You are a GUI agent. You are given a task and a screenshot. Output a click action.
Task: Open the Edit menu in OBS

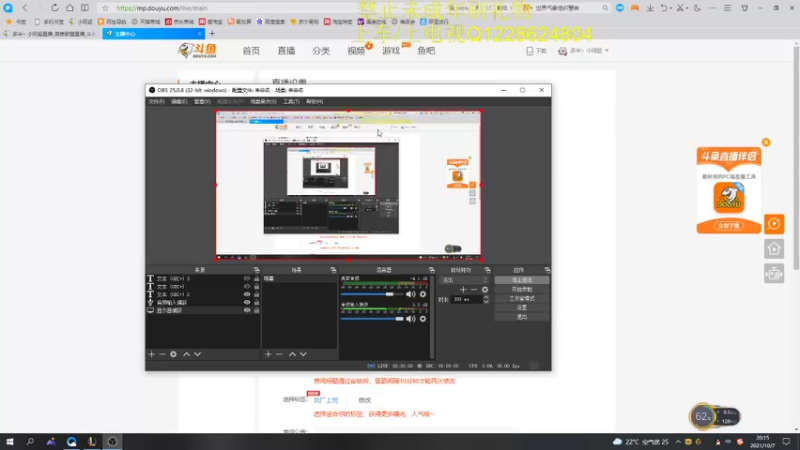tap(179, 102)
